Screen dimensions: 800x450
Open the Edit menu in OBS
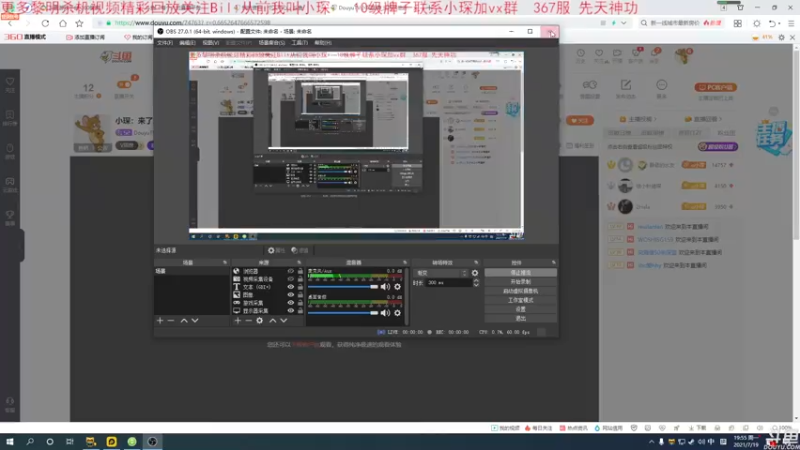coord(187,43)
